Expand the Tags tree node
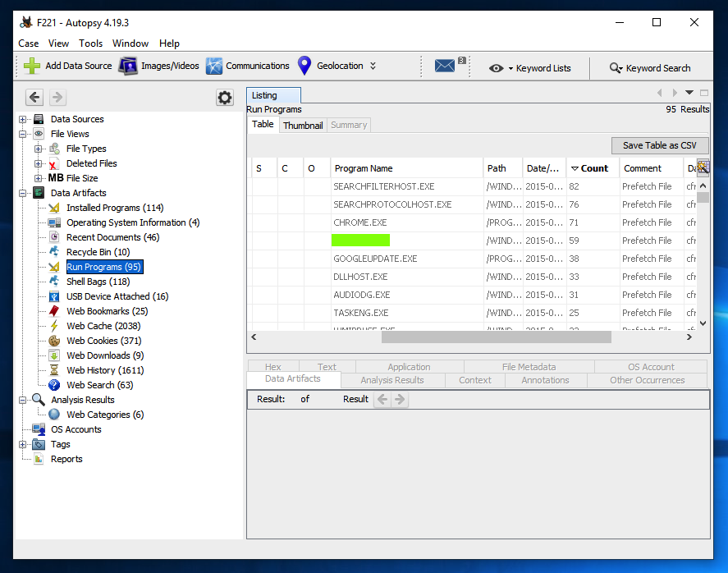 pyautogui.click(x=22, y=444)
